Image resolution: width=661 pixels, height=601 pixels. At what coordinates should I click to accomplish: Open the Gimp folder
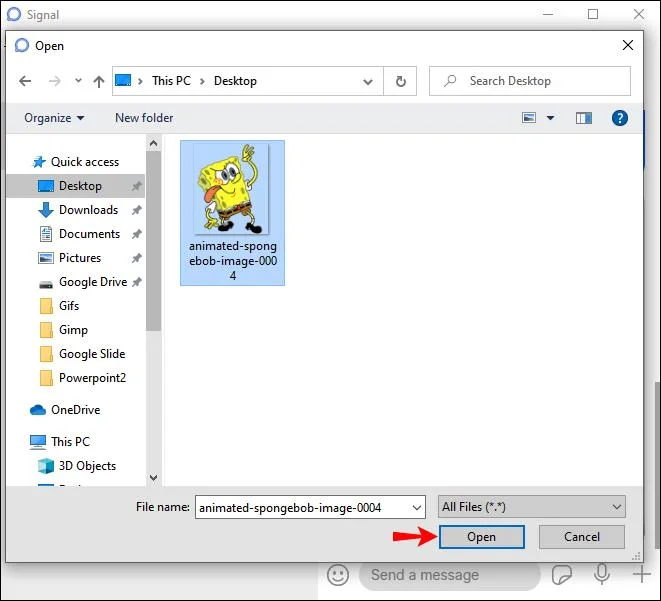63,330
